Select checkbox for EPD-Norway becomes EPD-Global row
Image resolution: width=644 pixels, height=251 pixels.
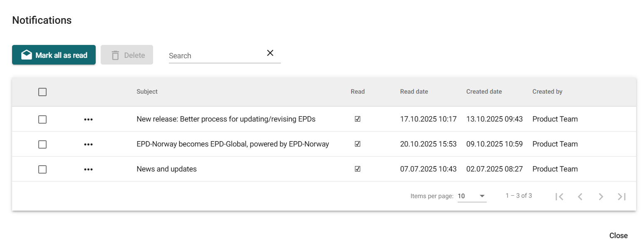point(42,144)
